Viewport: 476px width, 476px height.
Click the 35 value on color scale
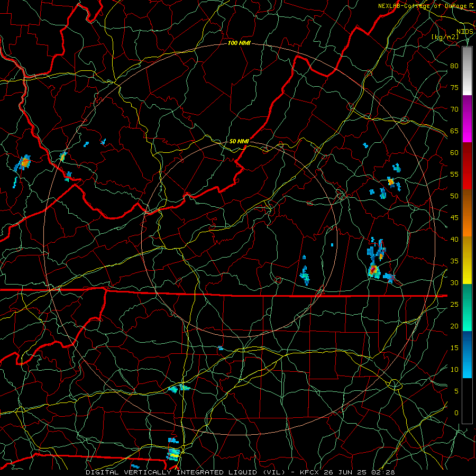454,261
